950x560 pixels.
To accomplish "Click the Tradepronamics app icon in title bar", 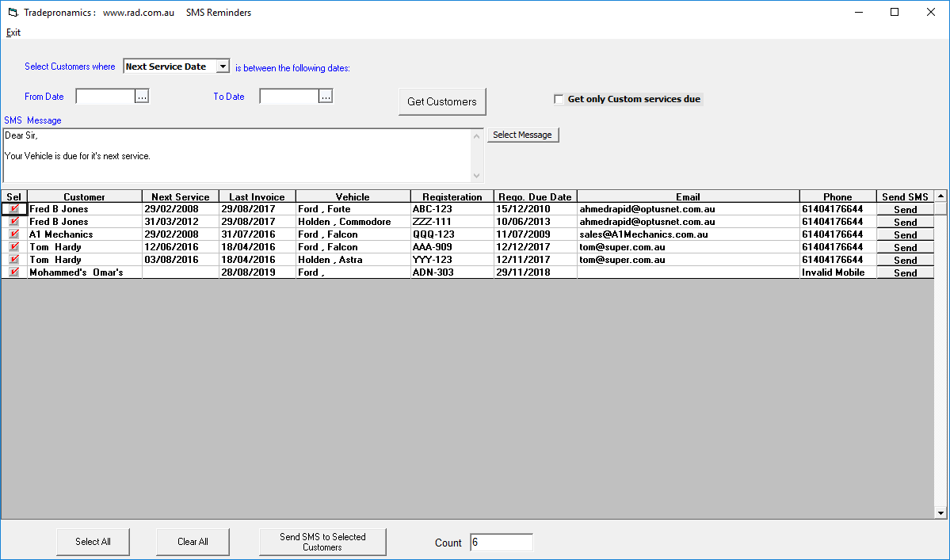I will (x=13, y=12).
